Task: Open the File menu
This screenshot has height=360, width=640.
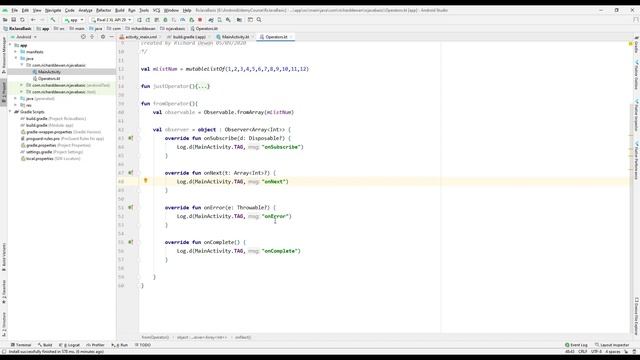Action: (14, 10)
